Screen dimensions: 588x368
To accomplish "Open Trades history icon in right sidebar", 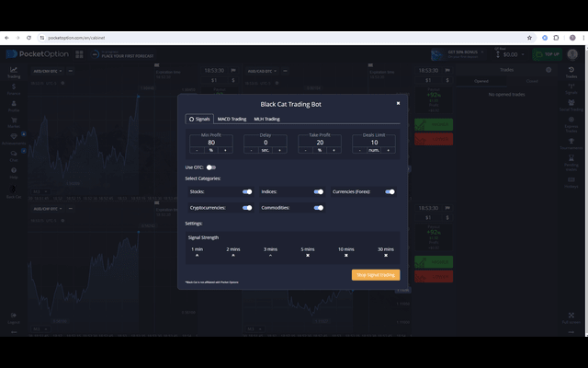I will tap(571, 72).
